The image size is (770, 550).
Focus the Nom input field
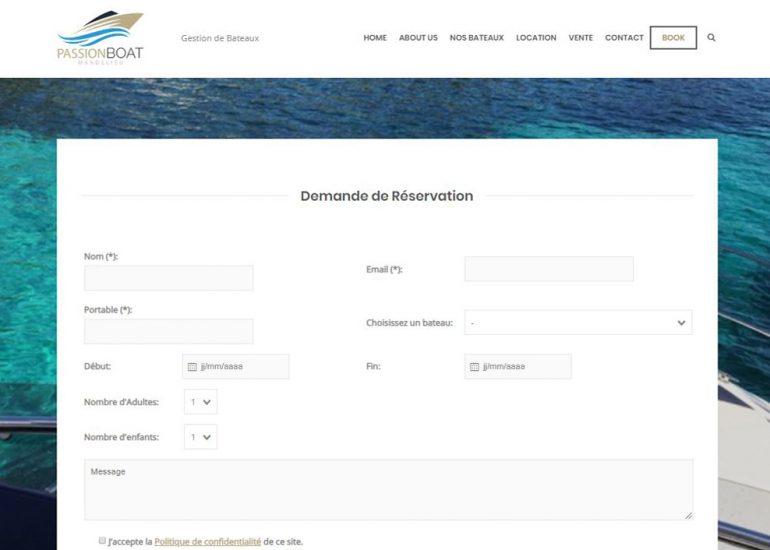click(x=169, y=278)
